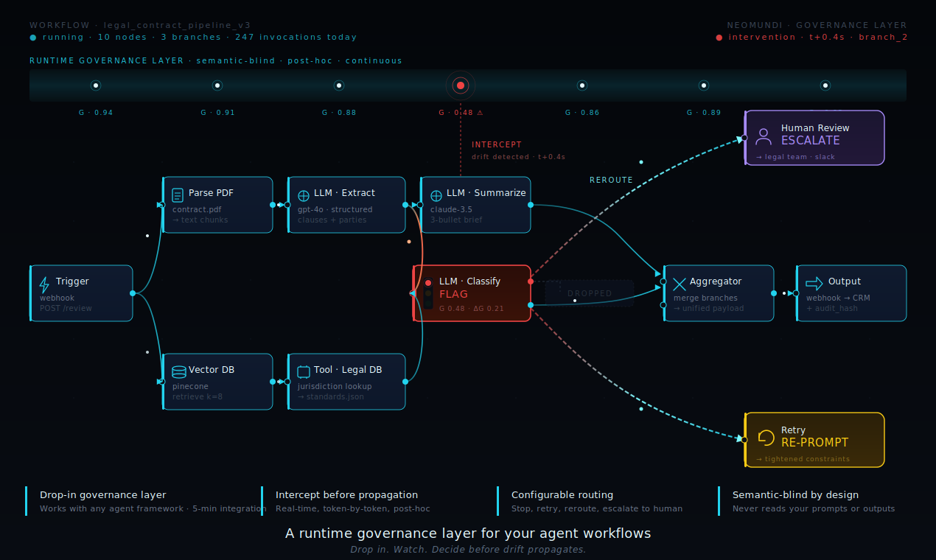The height and width of the screenshot is (560, 936).
Task: Click the governance marker above G · 0.88
Action: (339, 85)
